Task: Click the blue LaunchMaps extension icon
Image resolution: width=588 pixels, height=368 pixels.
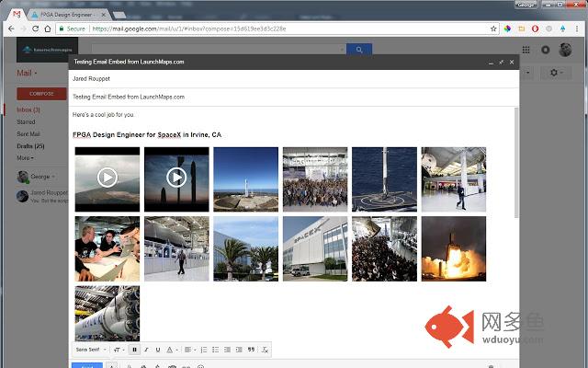Action: [562, 29]
